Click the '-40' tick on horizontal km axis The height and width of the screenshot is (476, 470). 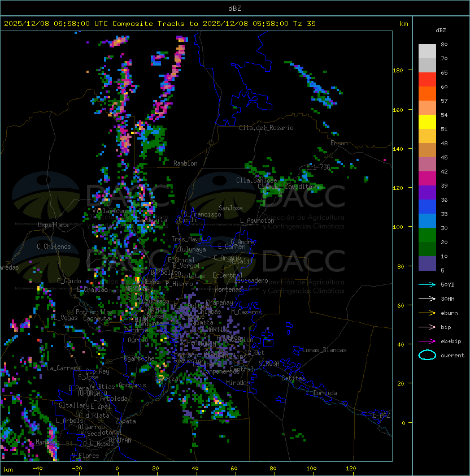click(37, 469)
